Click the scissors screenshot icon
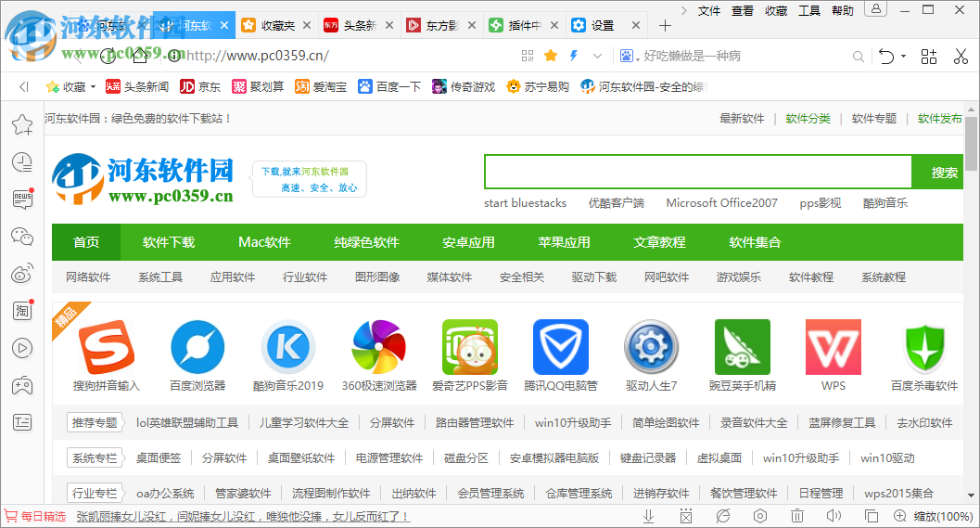Viewport: 980px width, 528px height. (961, 57)
